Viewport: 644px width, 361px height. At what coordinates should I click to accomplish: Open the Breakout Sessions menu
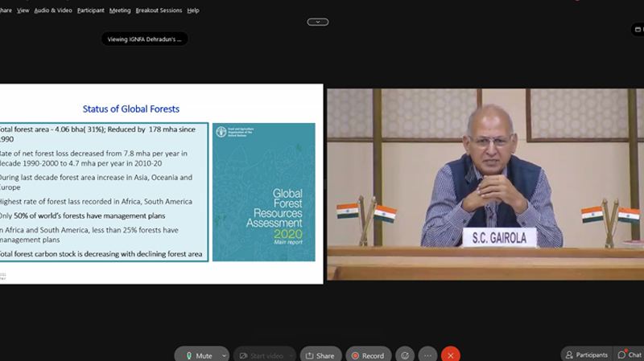[x=158, y=10]
